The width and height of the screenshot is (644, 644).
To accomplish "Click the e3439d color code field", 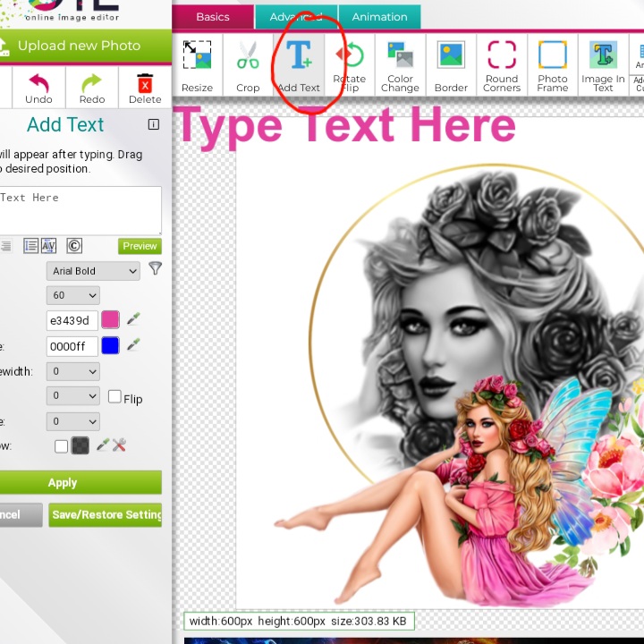I will 72,321.
